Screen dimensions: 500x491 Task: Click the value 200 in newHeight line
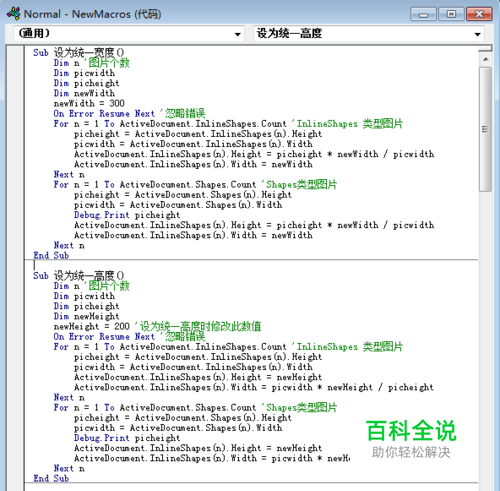pos(122,326)
